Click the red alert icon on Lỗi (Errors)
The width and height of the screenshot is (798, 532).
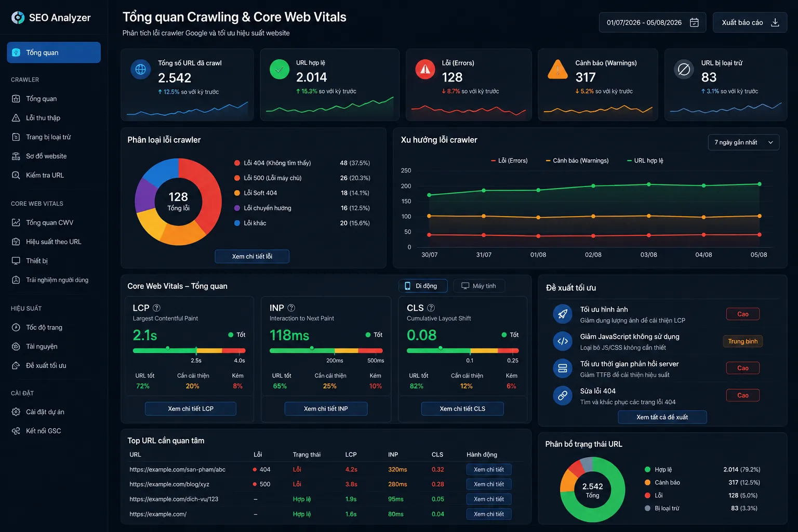point(425,69)
